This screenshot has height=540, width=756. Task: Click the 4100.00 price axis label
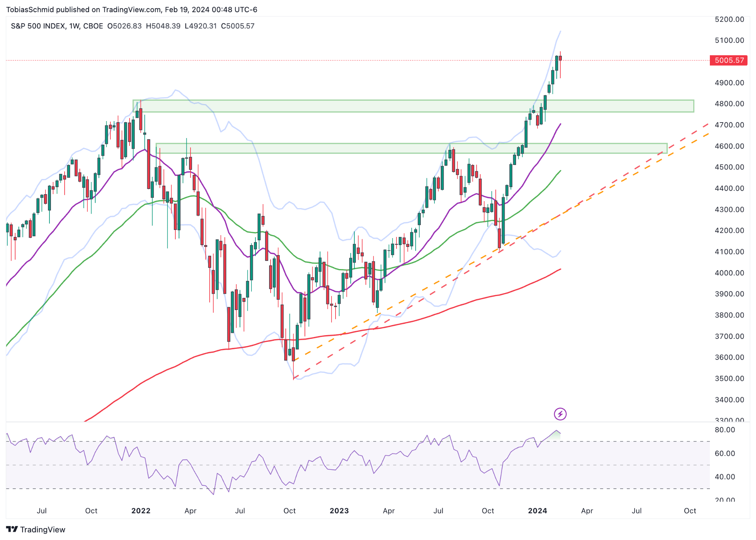[x=729, y=252]
